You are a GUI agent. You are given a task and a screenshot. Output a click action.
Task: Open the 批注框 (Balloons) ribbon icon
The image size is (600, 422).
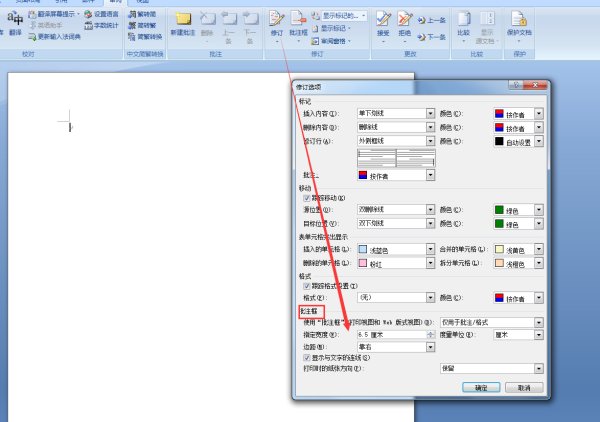pyautogui.click(x=298, y=26)
